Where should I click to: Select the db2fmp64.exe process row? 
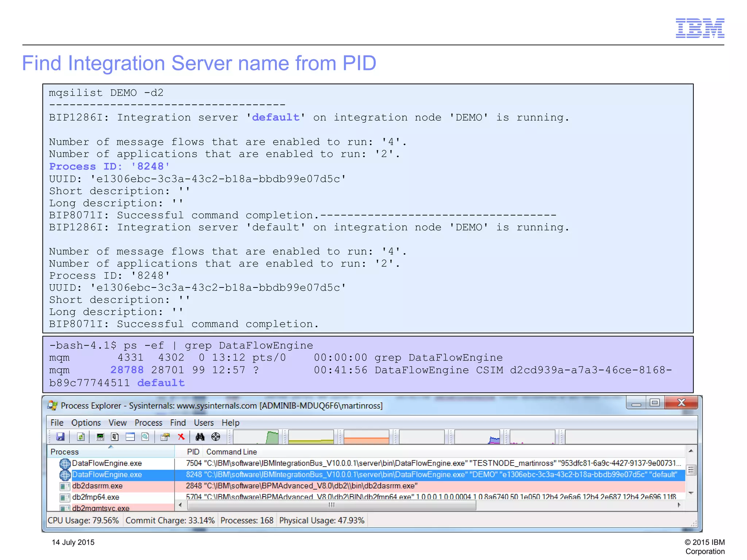366,497
